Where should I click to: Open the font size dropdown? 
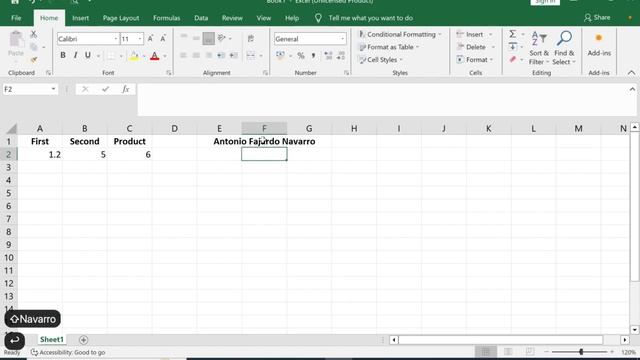pyautogui.click(x=140, y=39)
